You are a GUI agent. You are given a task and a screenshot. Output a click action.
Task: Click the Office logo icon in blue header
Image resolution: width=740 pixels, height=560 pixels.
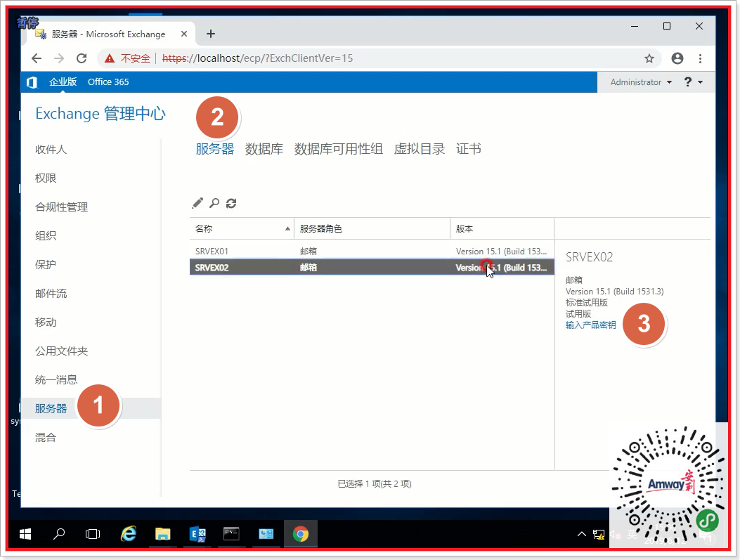point(32,82)
